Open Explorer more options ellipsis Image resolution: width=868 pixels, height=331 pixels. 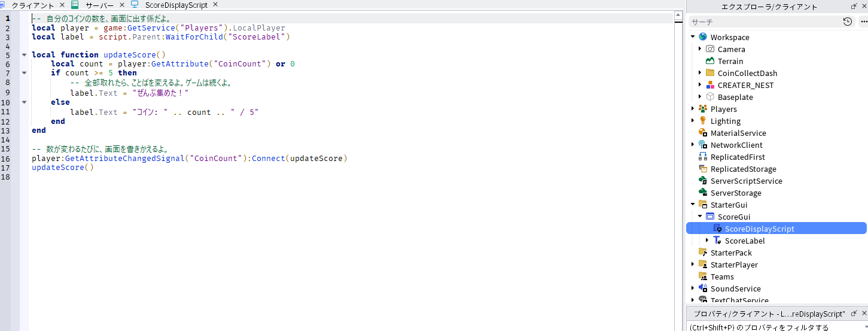(x=863, y=22)
